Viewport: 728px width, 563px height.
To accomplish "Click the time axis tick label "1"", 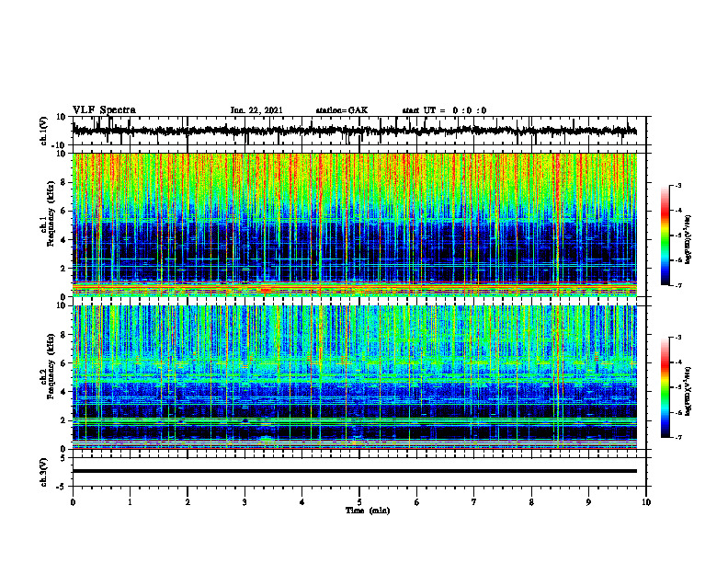I will point(130,502).
